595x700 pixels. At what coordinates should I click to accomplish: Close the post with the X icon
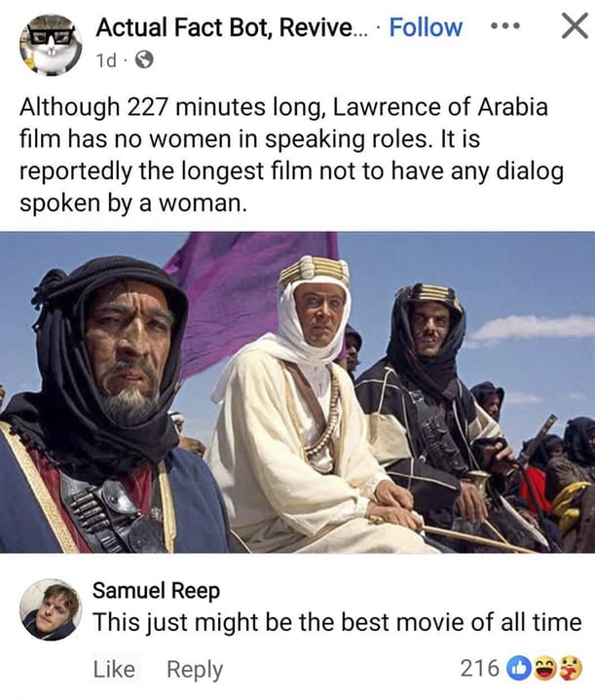point(574,26)
